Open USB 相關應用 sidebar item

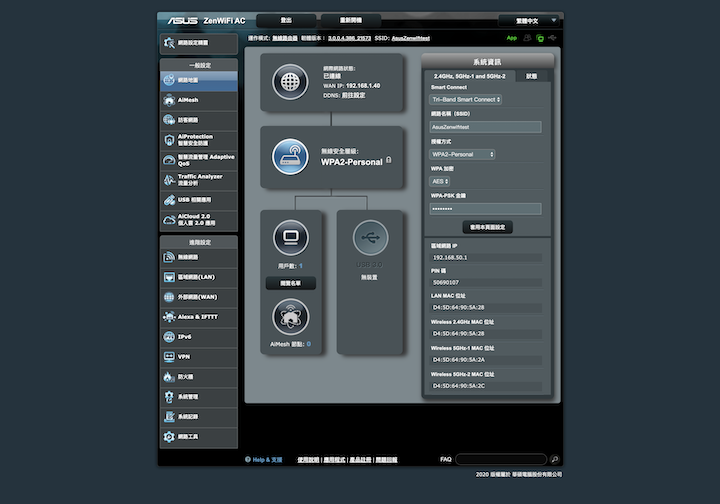(199, 200)
